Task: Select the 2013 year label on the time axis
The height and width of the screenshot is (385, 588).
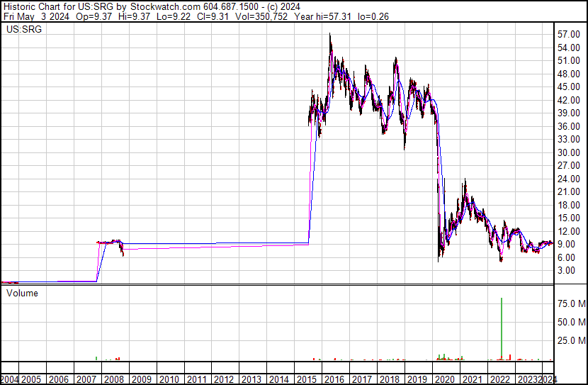Action: tap(251, 379)
